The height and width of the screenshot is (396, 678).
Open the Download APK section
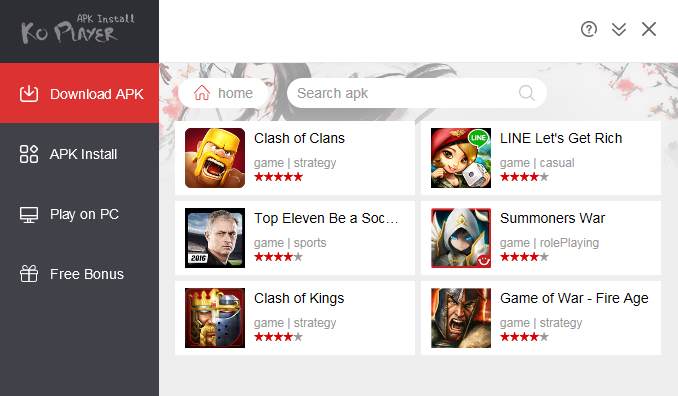(80, 93)
